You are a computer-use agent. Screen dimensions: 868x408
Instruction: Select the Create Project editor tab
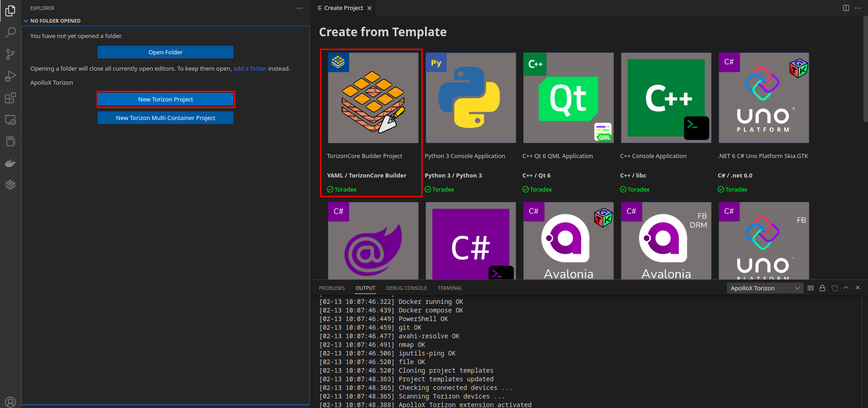tap(343, 8)
